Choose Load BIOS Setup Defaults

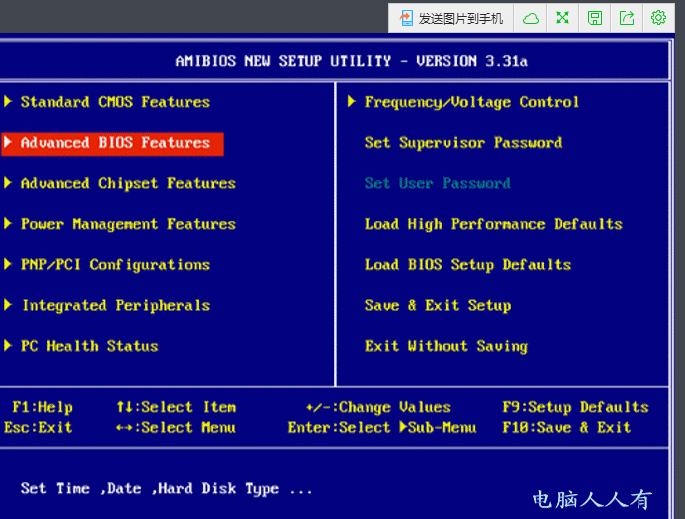[x=468, y=265]
